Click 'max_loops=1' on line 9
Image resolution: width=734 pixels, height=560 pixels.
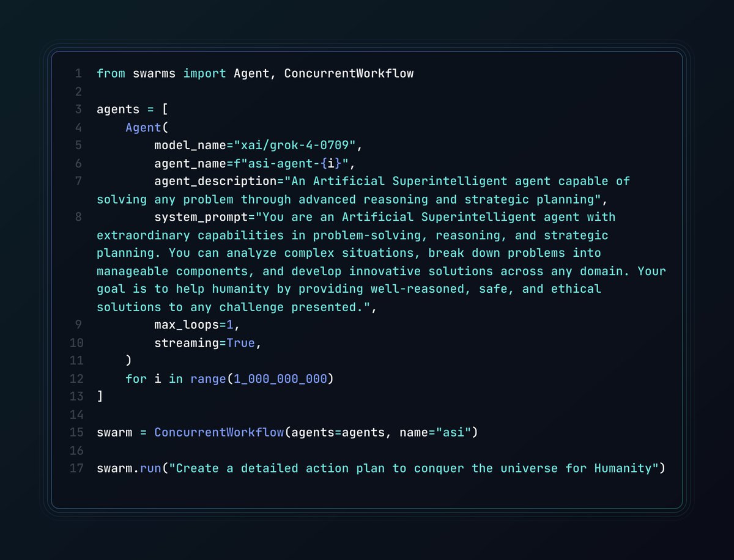pos(193,325)
